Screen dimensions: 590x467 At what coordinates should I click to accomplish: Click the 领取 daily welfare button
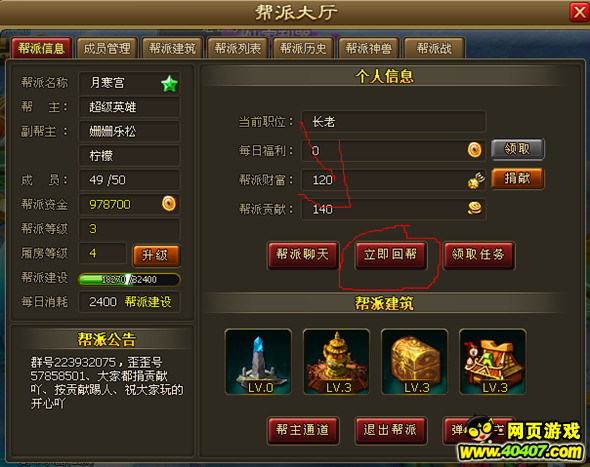(517, 149)
